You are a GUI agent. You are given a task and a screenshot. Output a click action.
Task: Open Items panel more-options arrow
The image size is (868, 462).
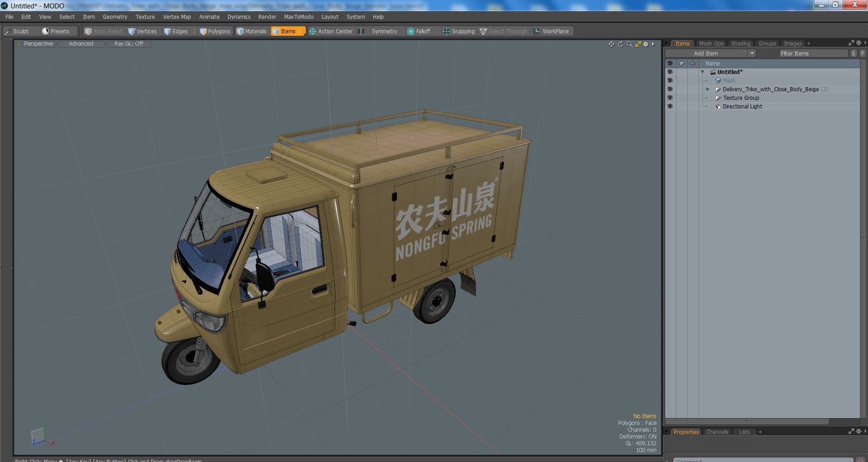[x=865, y=43]
